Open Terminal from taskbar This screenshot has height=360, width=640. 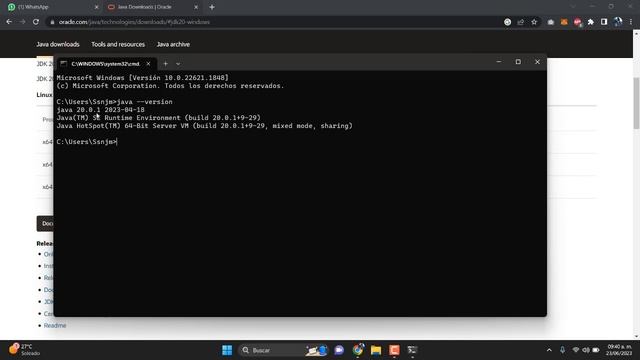412,350
